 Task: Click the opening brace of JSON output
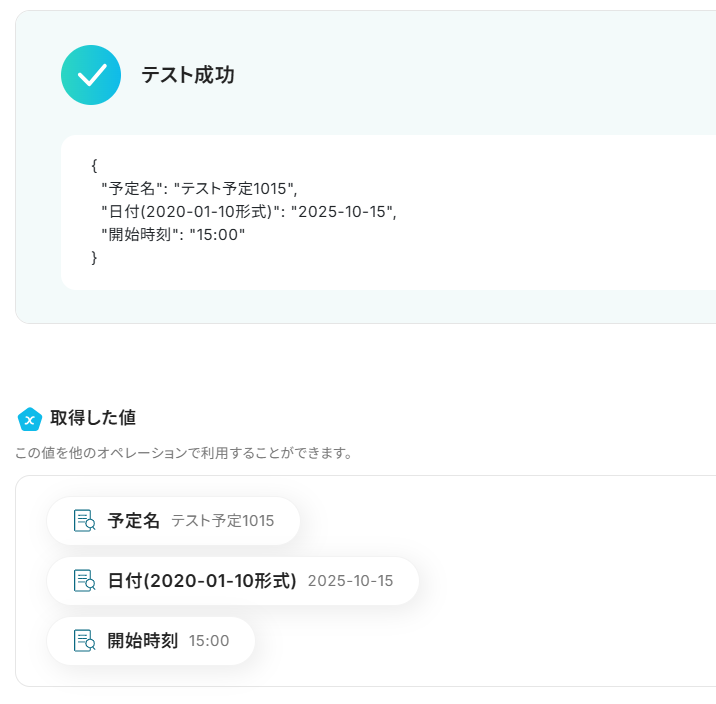(x=94, y=165)
